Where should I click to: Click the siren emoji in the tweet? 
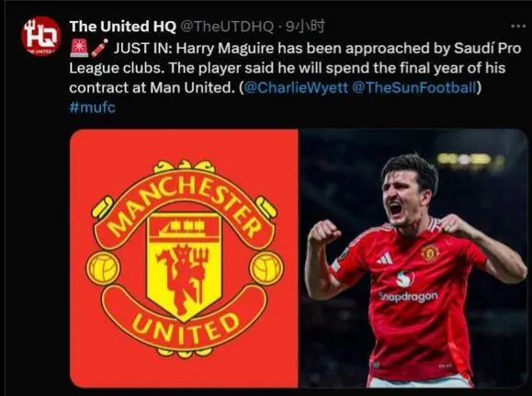tap(79, 48)
